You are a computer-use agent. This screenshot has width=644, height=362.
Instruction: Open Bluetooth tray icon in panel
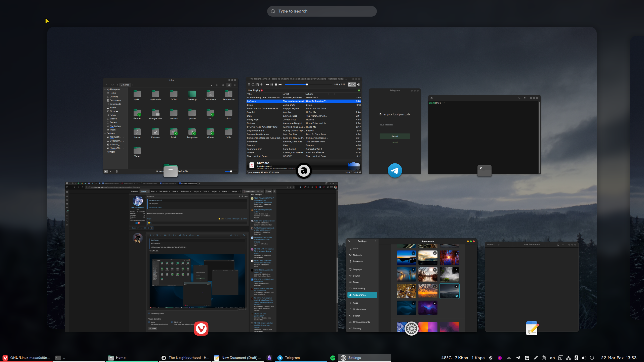[x=576, y=358]
